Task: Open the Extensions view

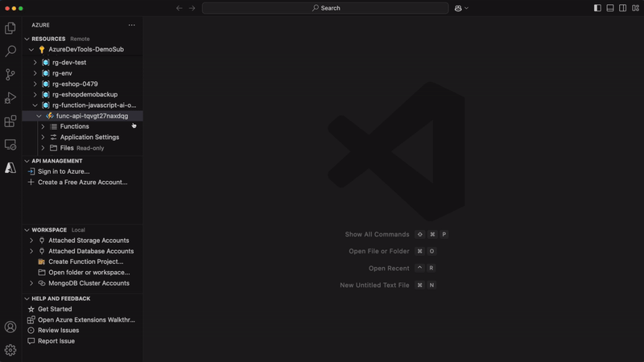Action: tap(10, 121)
